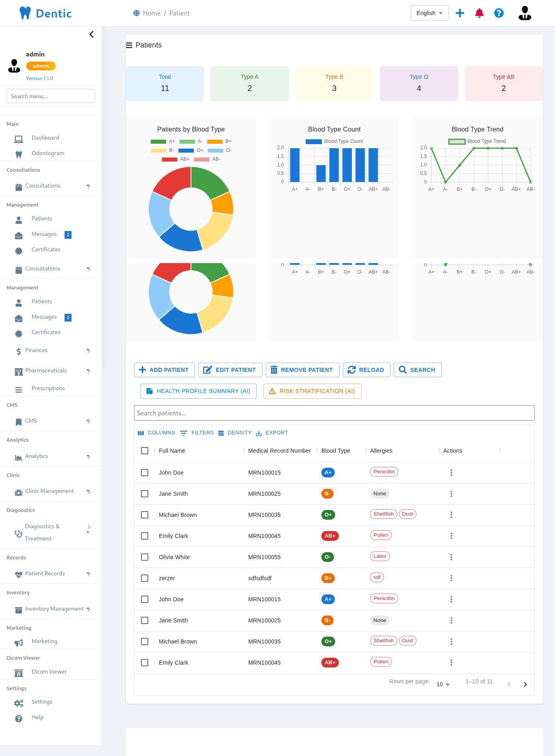The width and height of the screenshot is (555, 756).
Task: Click the blue plus icon in header
Action: pos(460,13)
